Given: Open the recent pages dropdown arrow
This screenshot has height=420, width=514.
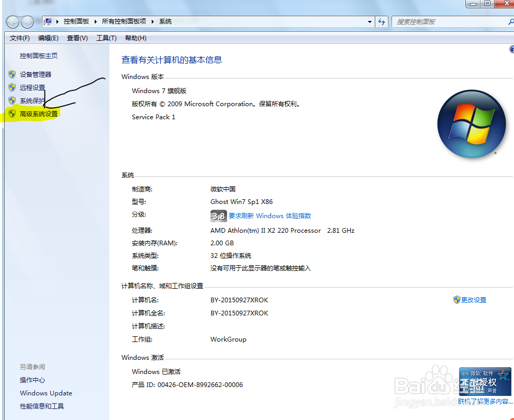Looking at the screenshot, I should click(x=38, y=22).
